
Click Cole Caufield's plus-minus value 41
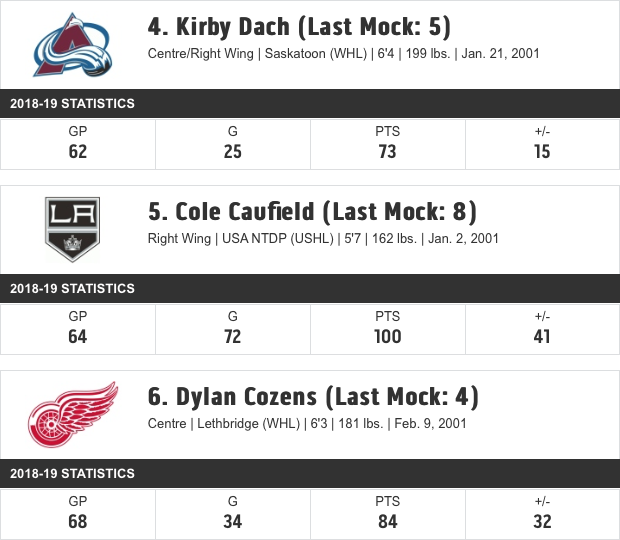pos(542,337)
